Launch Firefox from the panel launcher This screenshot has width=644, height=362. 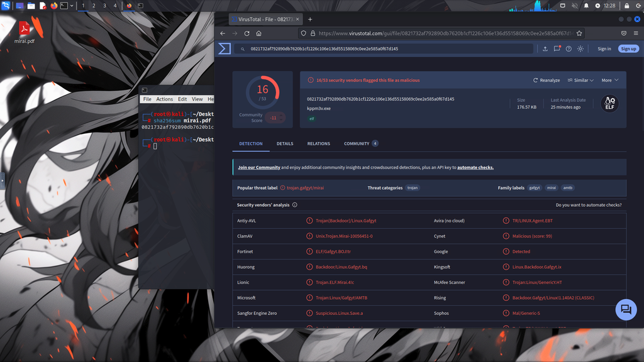54,6
